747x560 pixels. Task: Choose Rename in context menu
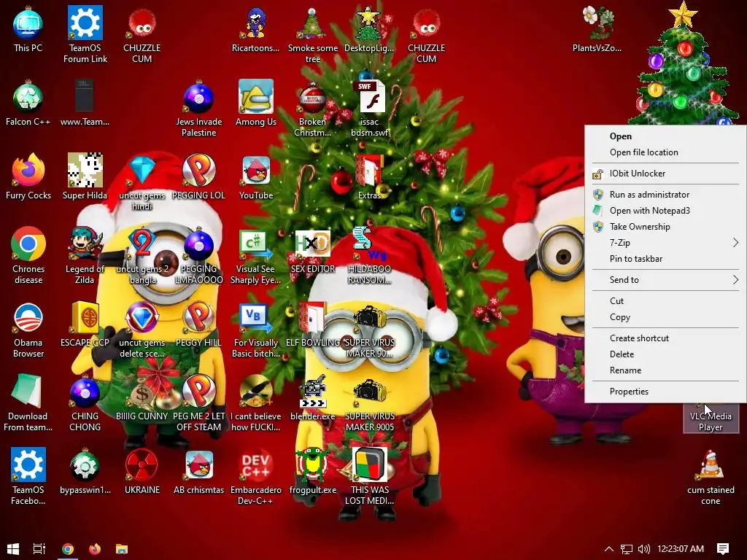pyautogui.click(x=665, y=370)
